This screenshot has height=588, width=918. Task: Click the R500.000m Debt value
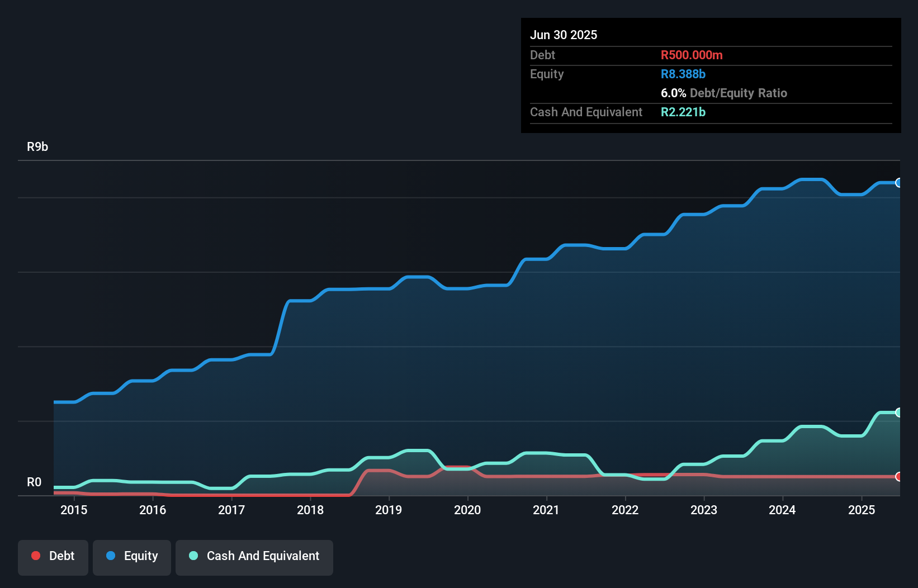(x=692, y=55)
